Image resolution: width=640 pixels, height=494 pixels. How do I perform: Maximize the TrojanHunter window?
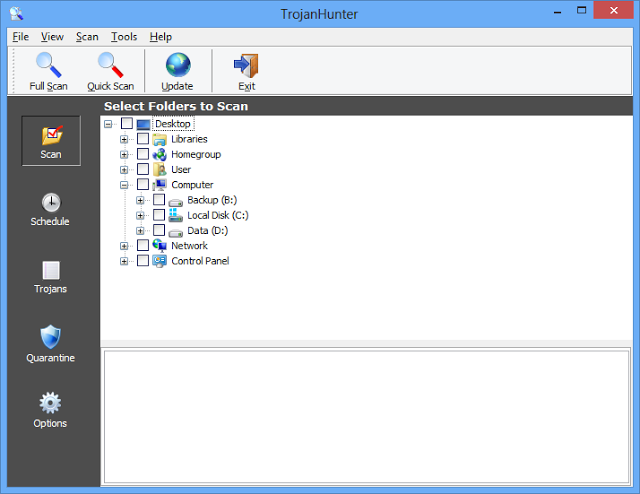point(581,11)
